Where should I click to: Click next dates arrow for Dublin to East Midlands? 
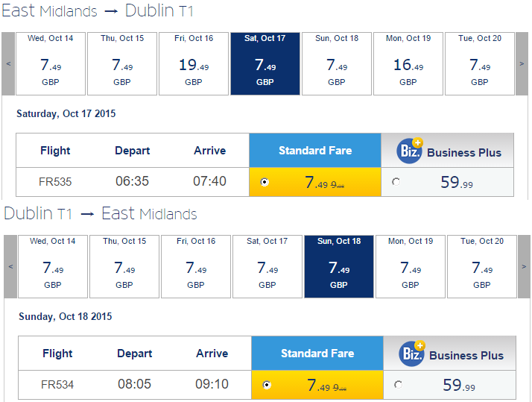tap(524, 266)
